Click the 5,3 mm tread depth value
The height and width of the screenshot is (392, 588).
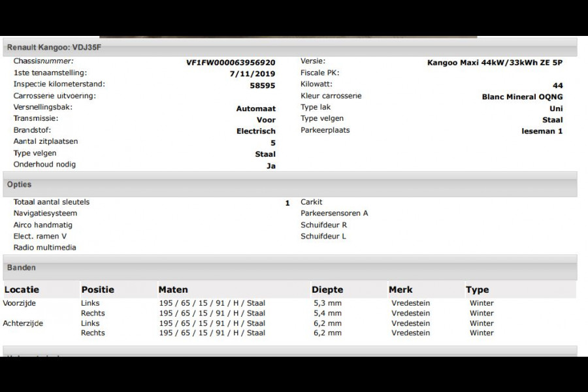[326, 303]
